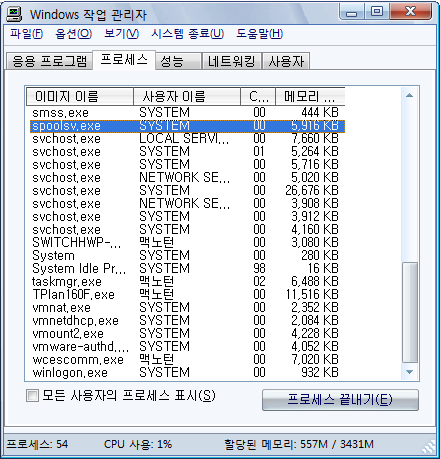This screenshot has width=440, height=459.
Task: Open the 보기(V) menu
Action: point(121,33)
